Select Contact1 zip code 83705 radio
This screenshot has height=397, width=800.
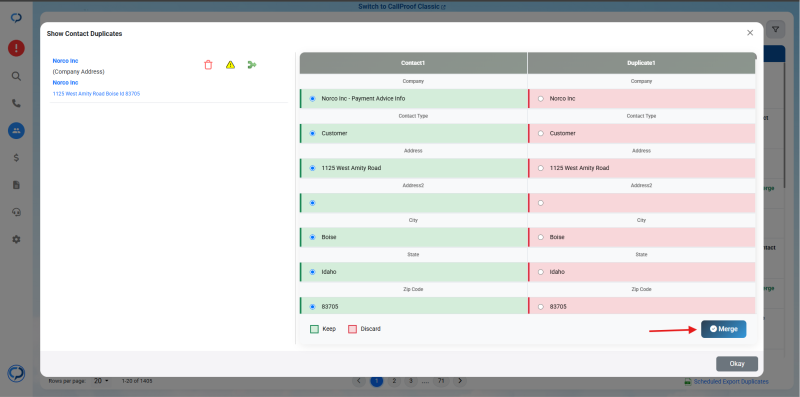313,307
